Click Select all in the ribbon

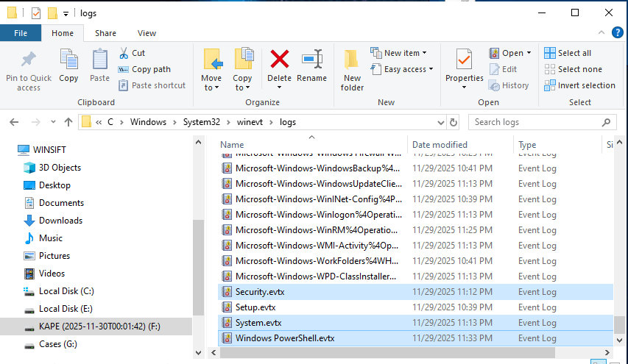click(568, 53)
